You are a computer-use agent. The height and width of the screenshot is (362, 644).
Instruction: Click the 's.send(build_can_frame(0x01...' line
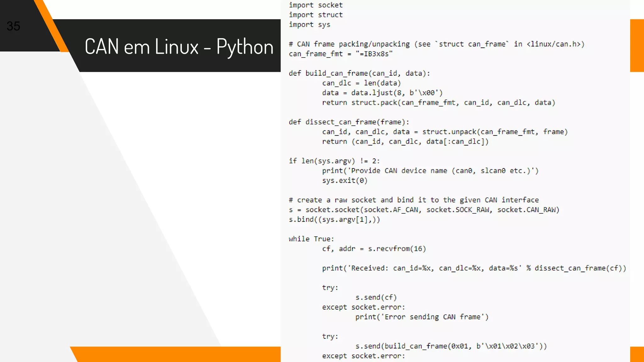pyautogui.click(x=451, y=346)
